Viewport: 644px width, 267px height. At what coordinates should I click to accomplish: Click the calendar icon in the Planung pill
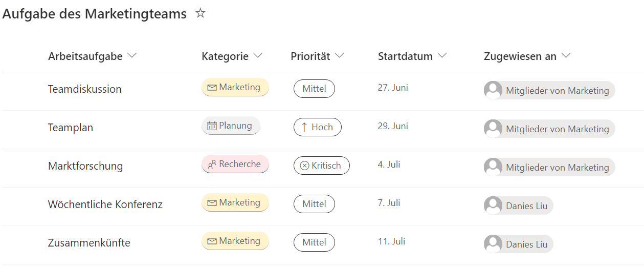tap(212, 126)
